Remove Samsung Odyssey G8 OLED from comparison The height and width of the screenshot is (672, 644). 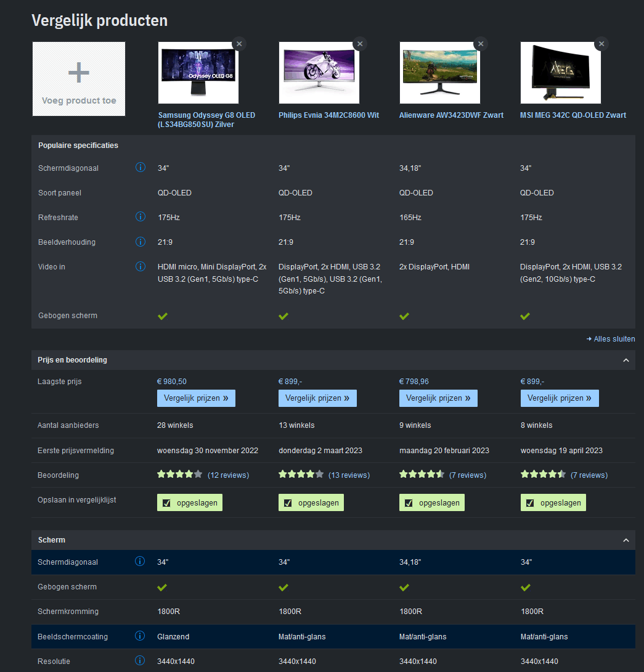tap(239, 44)
